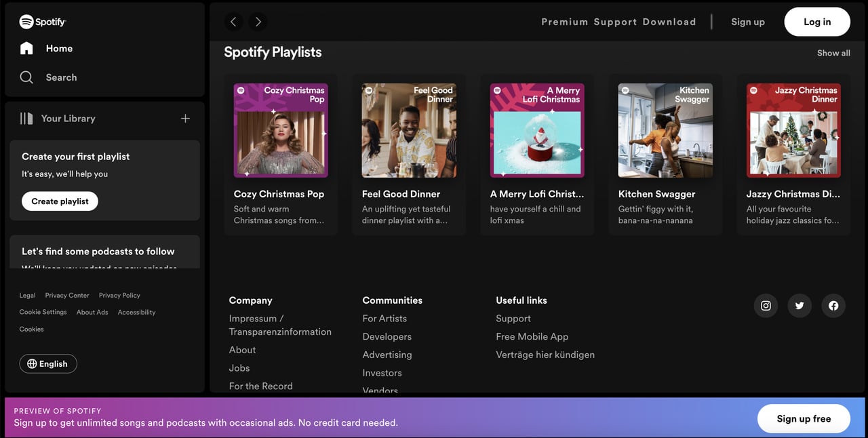The image size is (868, 438).
Task: Open the Legal link
Action: pyautogui.click(x=27, y=296)
